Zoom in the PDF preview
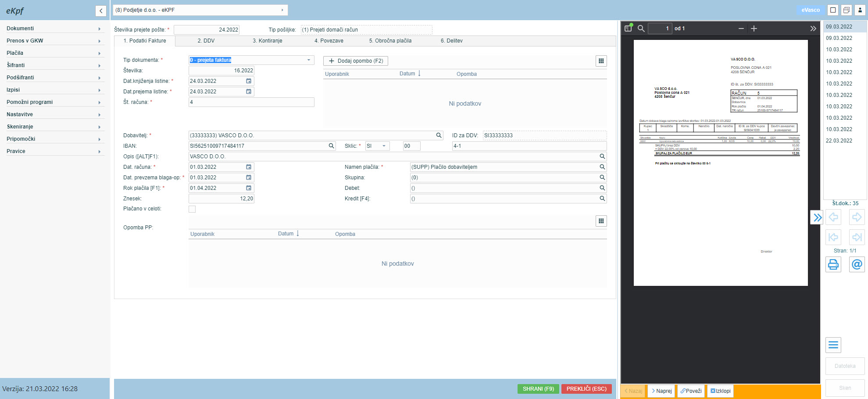Viewport: 868px width, 399px height. pos(754,28)
